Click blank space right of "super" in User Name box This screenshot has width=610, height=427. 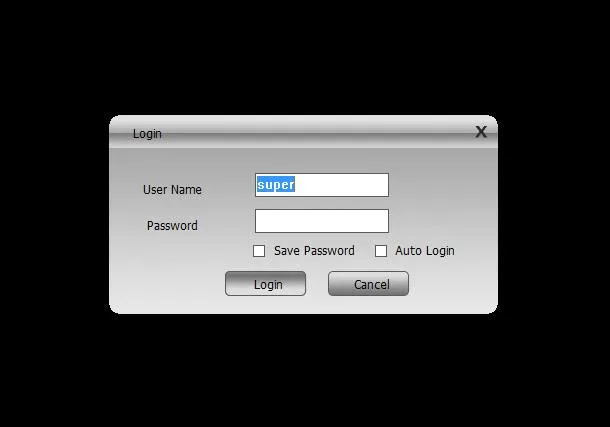(x=341, y=185)
